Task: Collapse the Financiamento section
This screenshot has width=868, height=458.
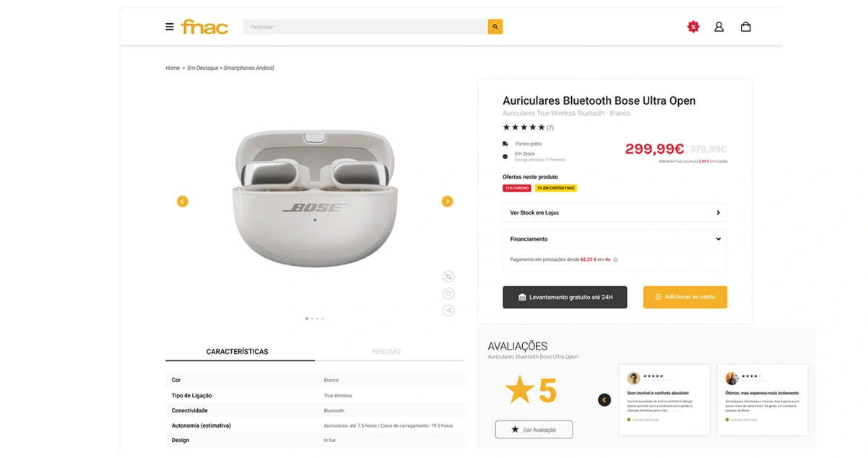Action: (x=718, y=239)
